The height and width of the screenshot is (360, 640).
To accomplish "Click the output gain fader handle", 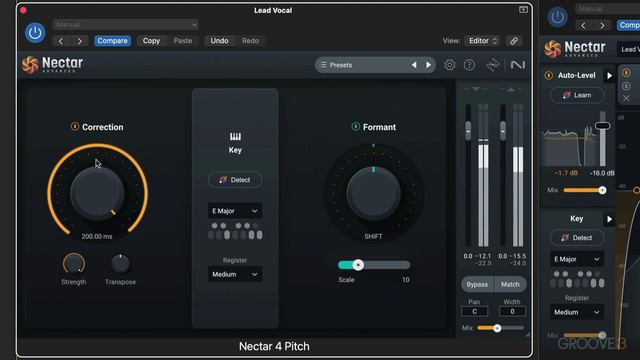I will click(x=503, y=130).
